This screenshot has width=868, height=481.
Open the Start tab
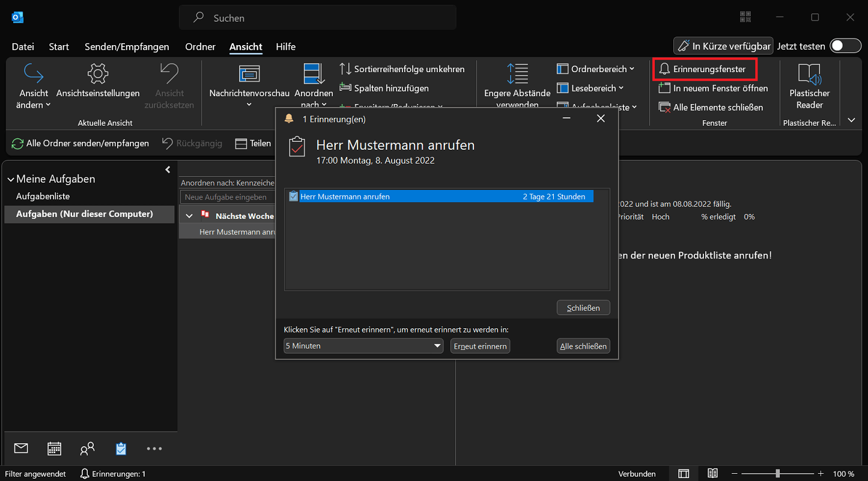pos(59,46)
